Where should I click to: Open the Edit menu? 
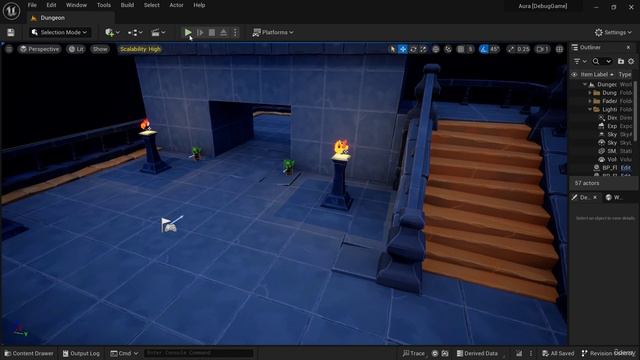51,5
